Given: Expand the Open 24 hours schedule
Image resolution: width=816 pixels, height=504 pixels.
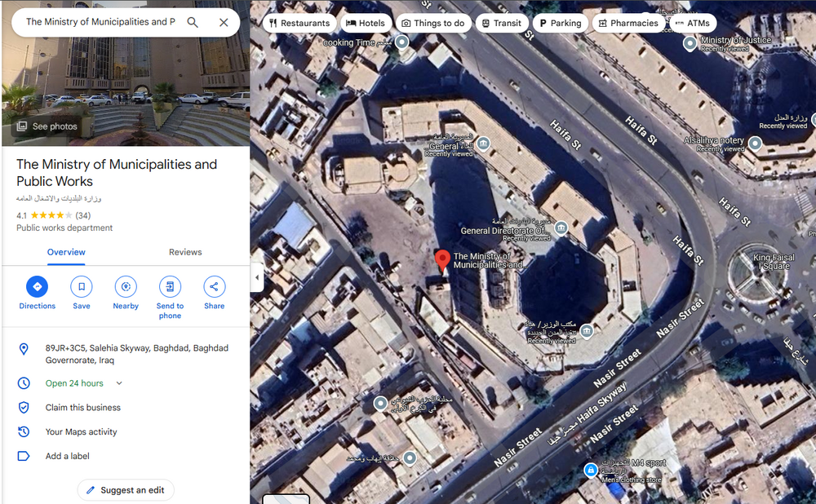Looking at the screenshot, I should pos(119,383).
